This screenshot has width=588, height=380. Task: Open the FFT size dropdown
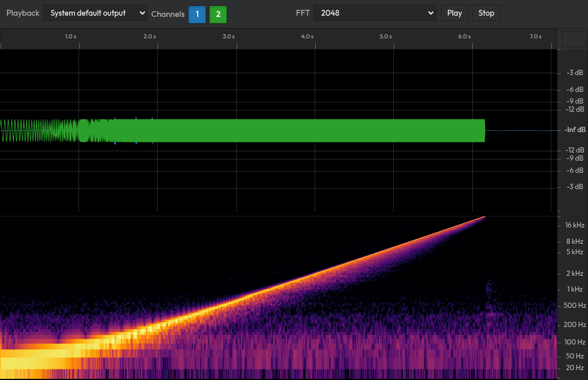[x=375, y=13]
